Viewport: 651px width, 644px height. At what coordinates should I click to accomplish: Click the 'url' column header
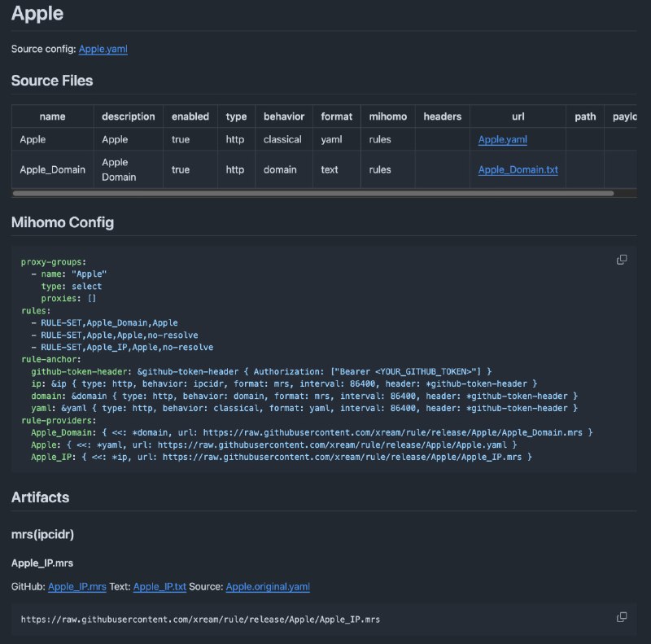pos(518,116)
